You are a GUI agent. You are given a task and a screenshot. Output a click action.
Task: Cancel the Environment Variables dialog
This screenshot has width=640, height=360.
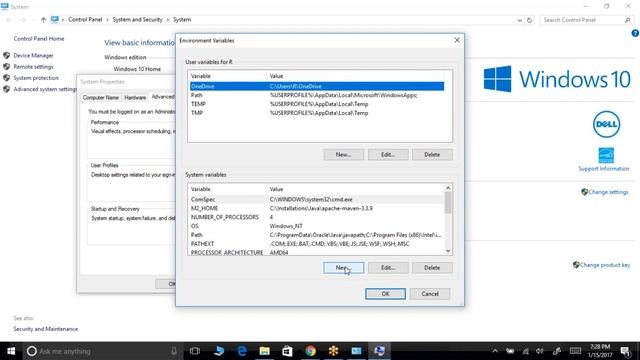430,294
